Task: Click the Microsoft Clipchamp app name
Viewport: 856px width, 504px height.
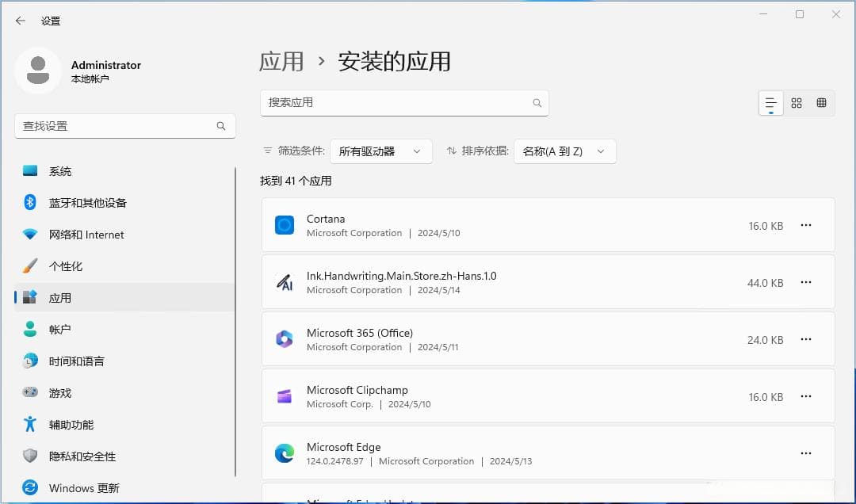Action: [x=357, y=390]
